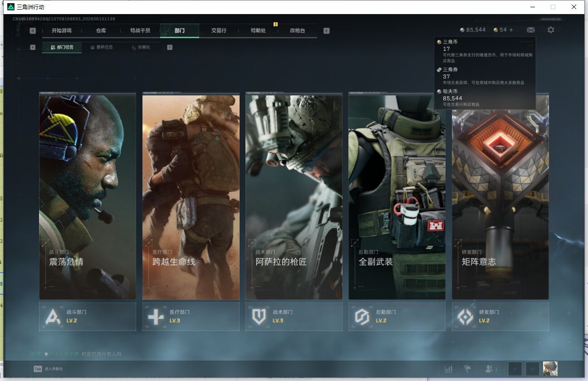The width and height of the screenshot is (588, 381).
Task: Click the D key hint icon
Action: click(x=170, y=47)
